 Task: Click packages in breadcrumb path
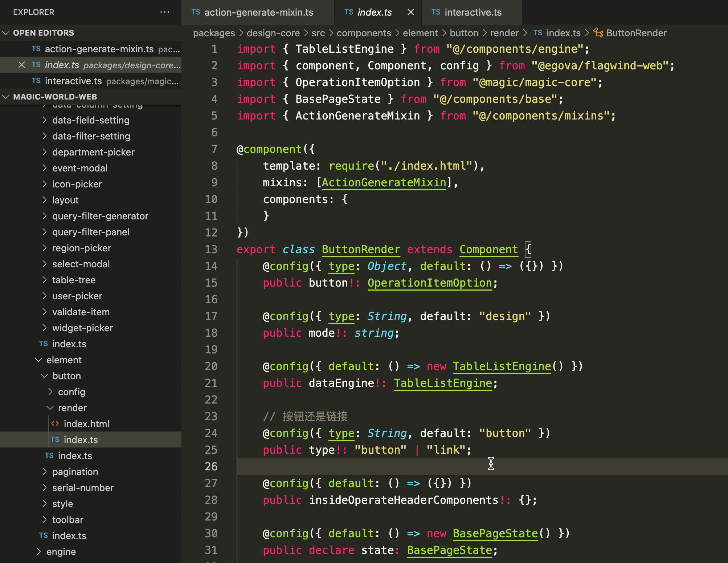pos(214,33)
